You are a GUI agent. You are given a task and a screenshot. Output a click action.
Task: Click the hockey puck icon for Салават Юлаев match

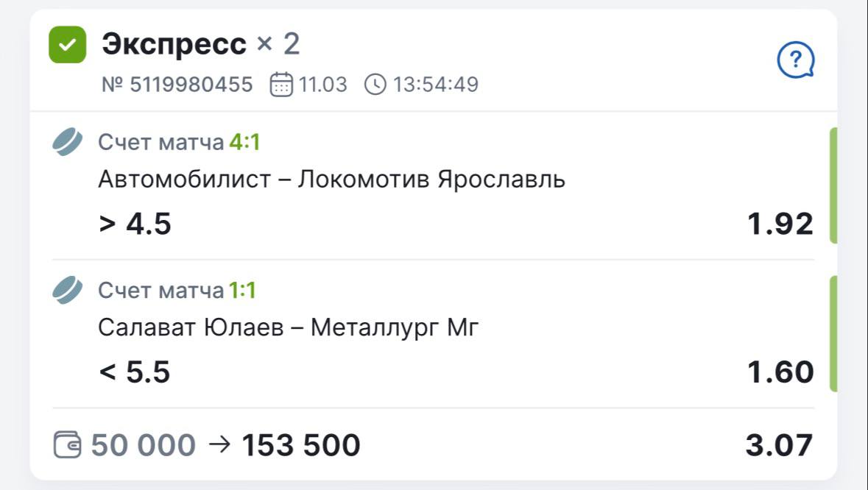point(68,291)
